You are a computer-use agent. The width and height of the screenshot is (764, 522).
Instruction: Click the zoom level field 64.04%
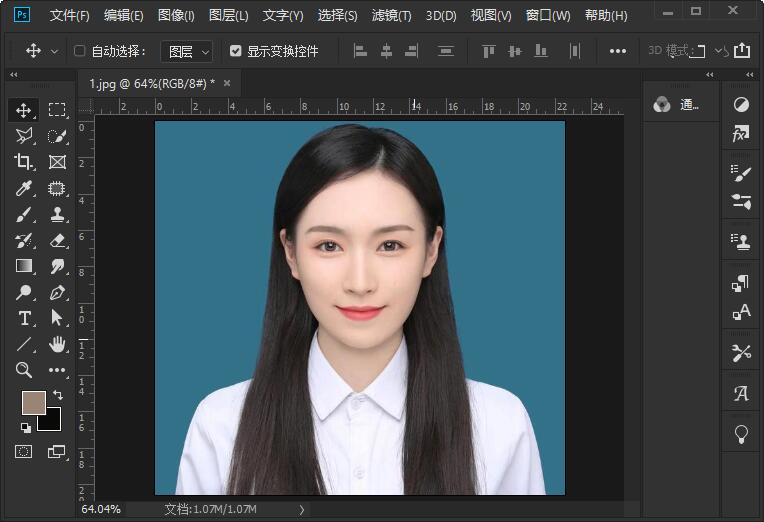coord(101,509)
